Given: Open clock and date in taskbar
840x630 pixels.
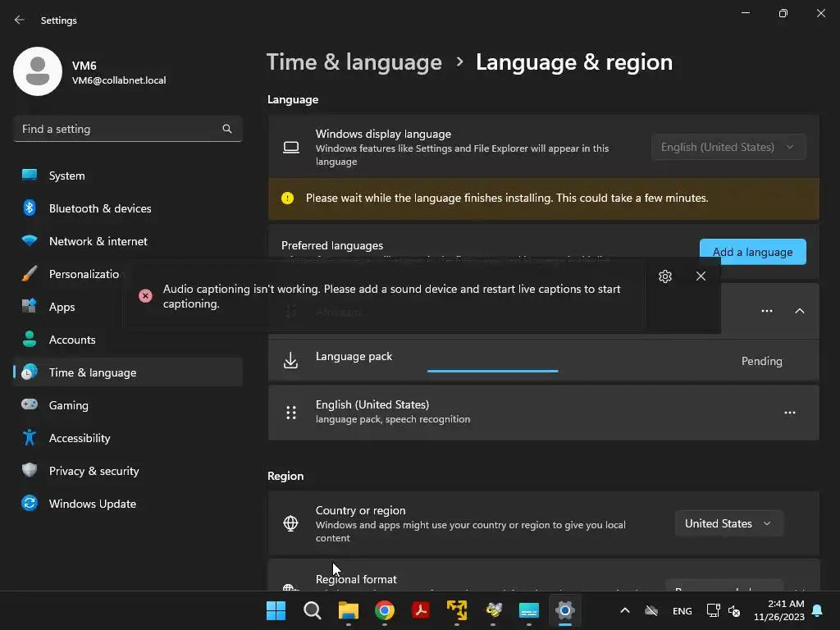Looking at the screenshot, I should (x=779, y=610).
